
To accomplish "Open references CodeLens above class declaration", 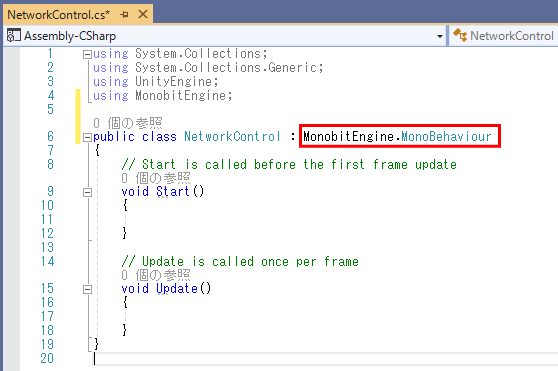I will tap(128, 123).
